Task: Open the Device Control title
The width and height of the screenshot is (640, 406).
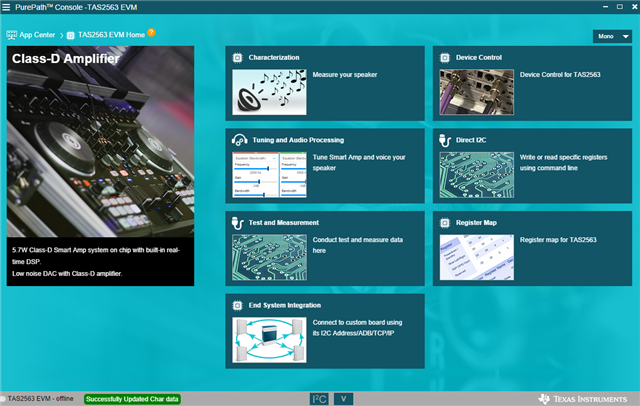Action: 479,58
